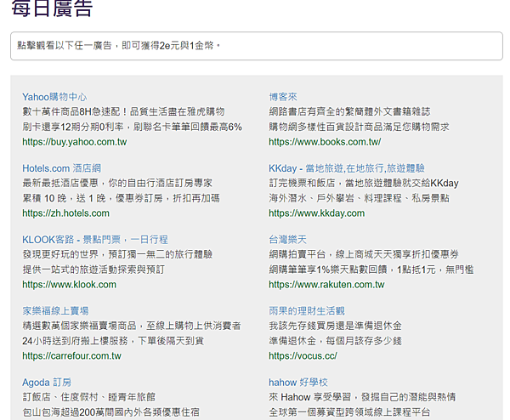This screenshot has height=420, width=510.
Task: Select text 數十萬件商品8H急速配
Action: tap(72, 112)
